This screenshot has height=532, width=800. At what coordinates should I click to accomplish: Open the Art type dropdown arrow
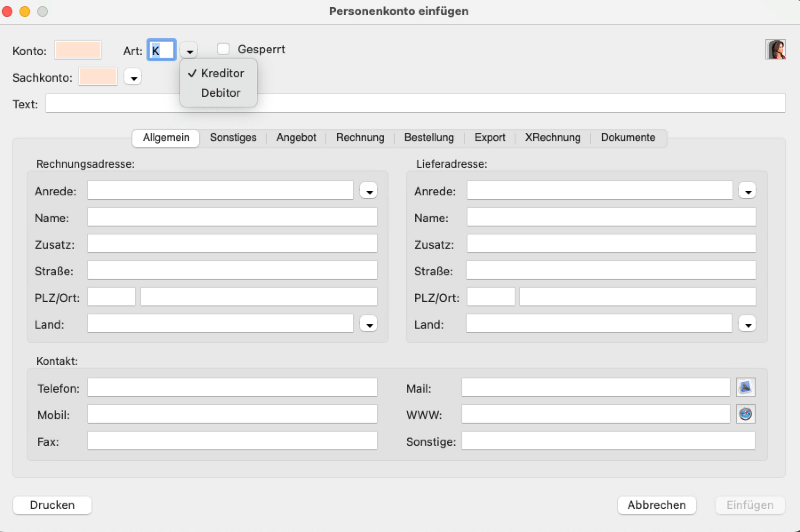click(x=189, y=51)
